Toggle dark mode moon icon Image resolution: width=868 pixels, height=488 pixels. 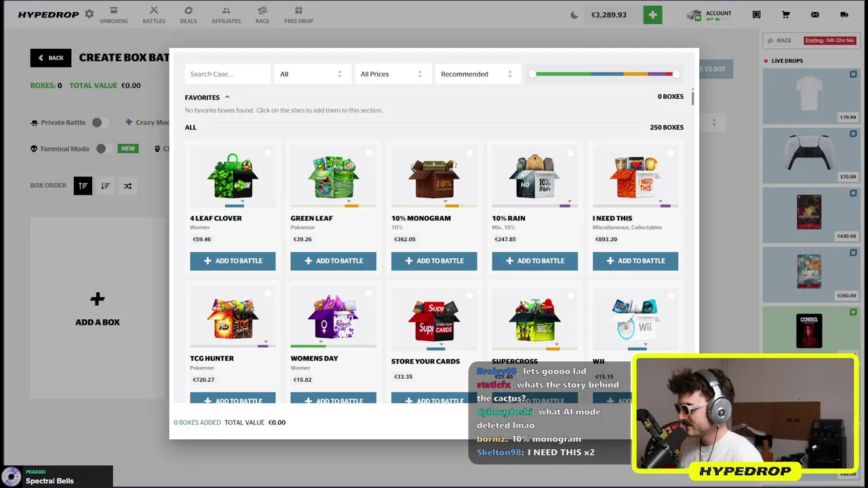tap(574, 15)
